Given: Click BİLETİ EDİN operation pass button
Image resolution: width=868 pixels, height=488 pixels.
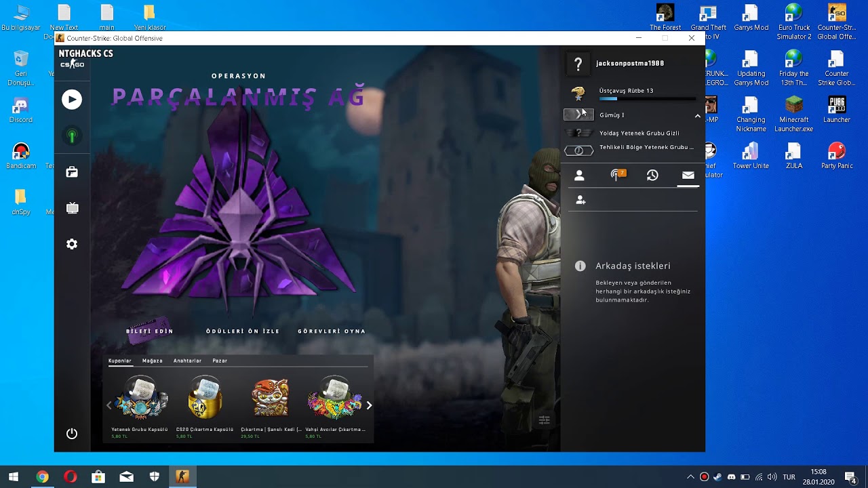Looking at the screenshot, I should click(150, 331).
